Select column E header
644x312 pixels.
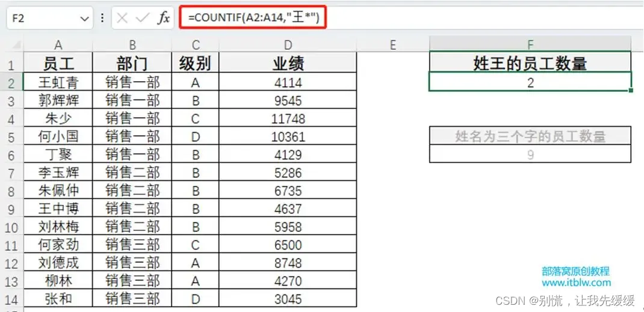[x=392, y=44]
